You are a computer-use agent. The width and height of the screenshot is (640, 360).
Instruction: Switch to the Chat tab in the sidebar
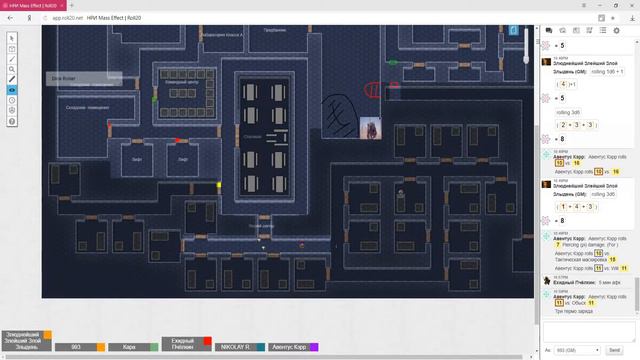tap(549, 31)
